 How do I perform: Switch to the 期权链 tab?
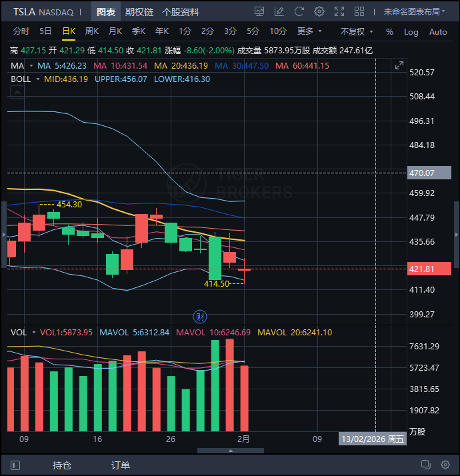(x=139, y=12)
